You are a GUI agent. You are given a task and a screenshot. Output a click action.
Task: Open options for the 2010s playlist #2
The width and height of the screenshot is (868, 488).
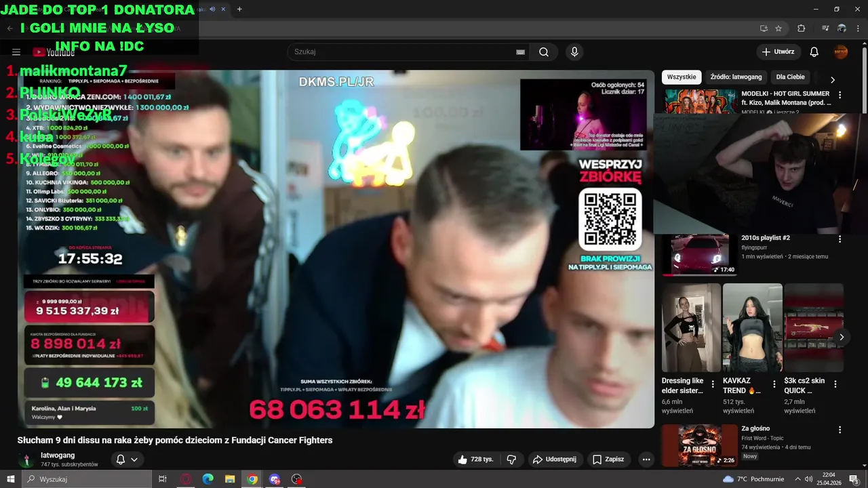coord(840,239)
